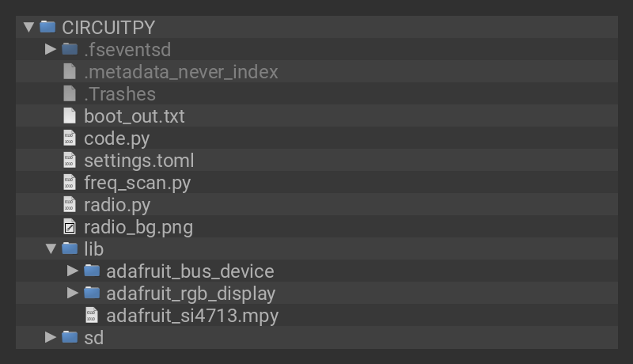The image size is (633, 364).
Task: Click the CIRCUITPY drive folder icon
Action: tap(47, 27)
